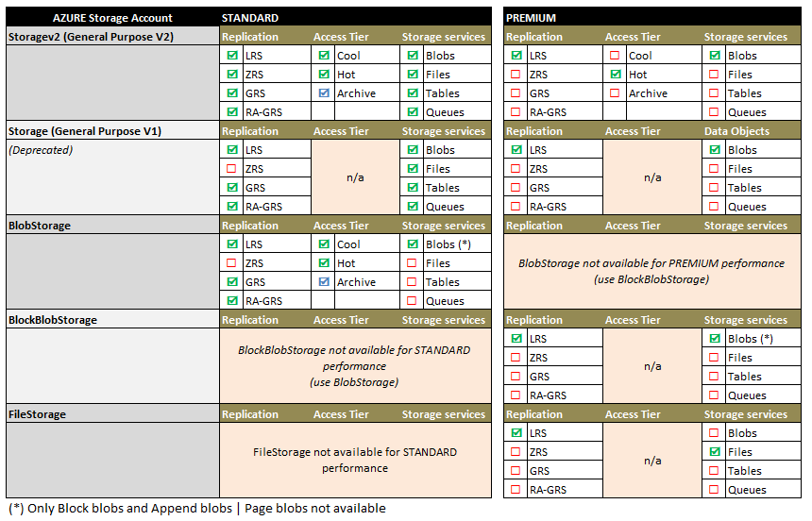Check Files service under Standard BlobStorage

[x=413, y=263]
